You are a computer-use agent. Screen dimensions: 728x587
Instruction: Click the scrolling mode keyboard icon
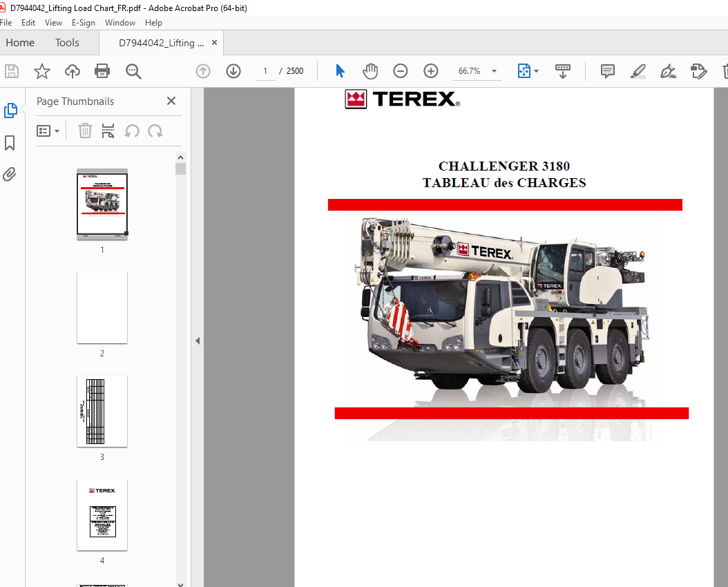click(x=563, y=71)
